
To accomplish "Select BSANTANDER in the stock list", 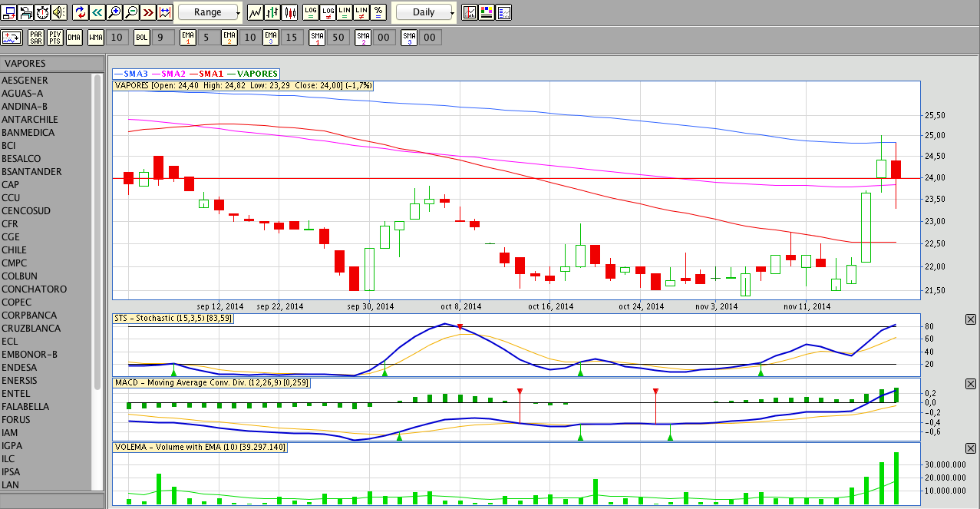I will click(x=31, y=171).
